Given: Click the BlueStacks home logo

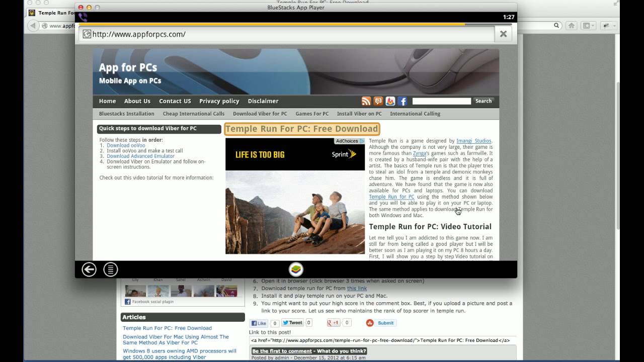Looking at the screenshot, I should (296, 269).
